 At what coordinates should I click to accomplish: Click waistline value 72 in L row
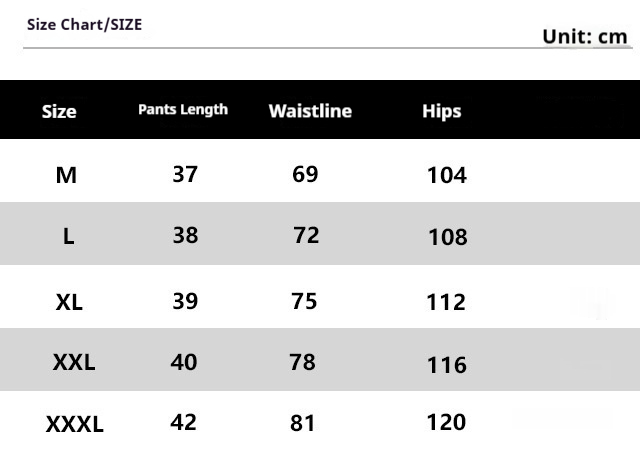coord(306,235)
